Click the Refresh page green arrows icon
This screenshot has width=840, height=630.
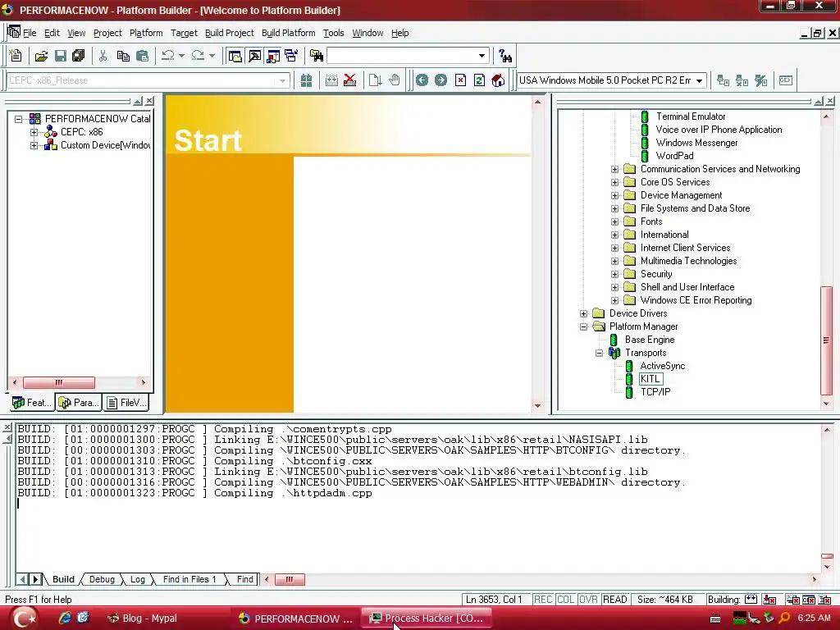[479, 80]
